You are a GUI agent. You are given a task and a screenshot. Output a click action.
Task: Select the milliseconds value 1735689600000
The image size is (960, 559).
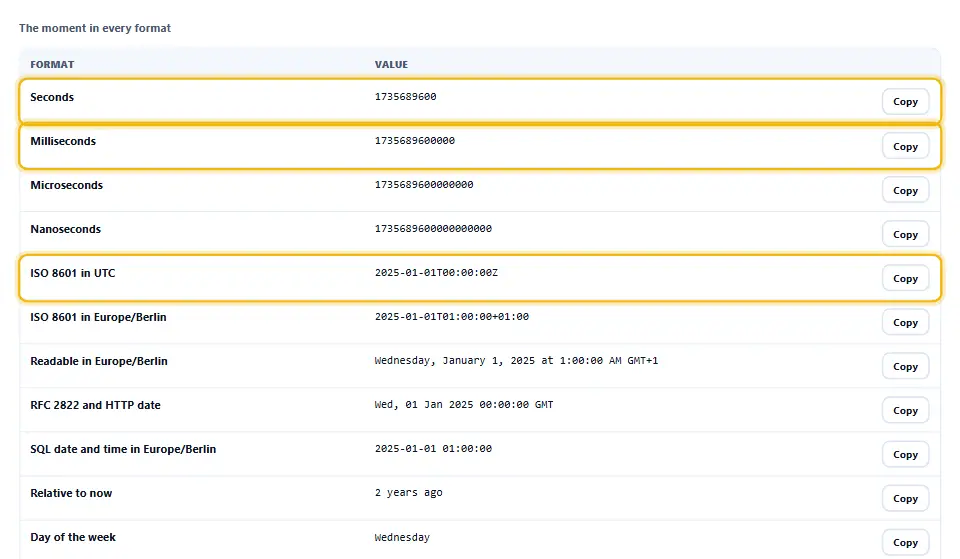[x=414, y=141]
